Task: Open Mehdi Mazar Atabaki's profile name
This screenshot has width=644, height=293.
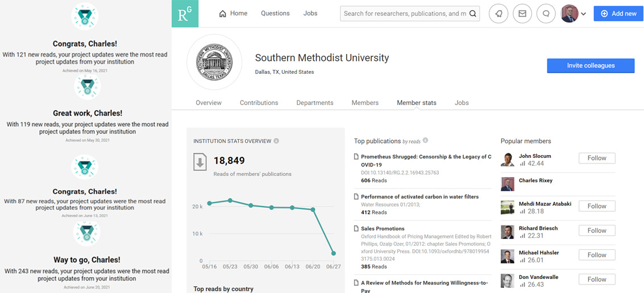Action: [545, 204]
